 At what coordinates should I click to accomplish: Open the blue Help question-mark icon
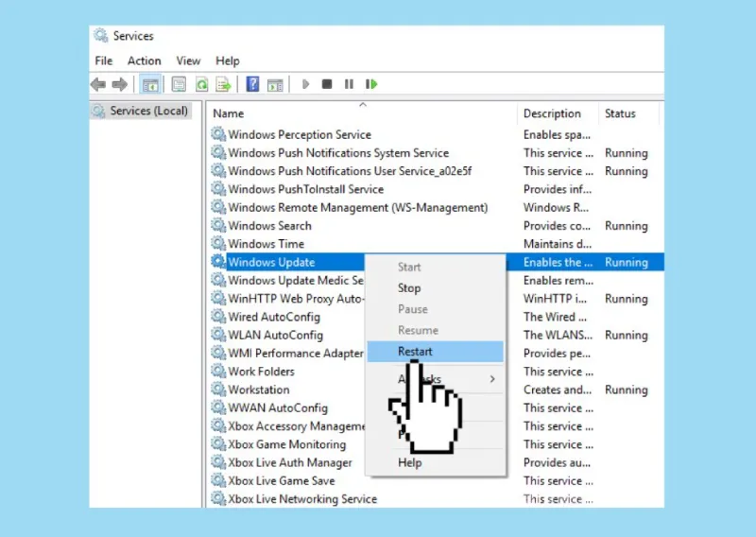pos(252,84)
